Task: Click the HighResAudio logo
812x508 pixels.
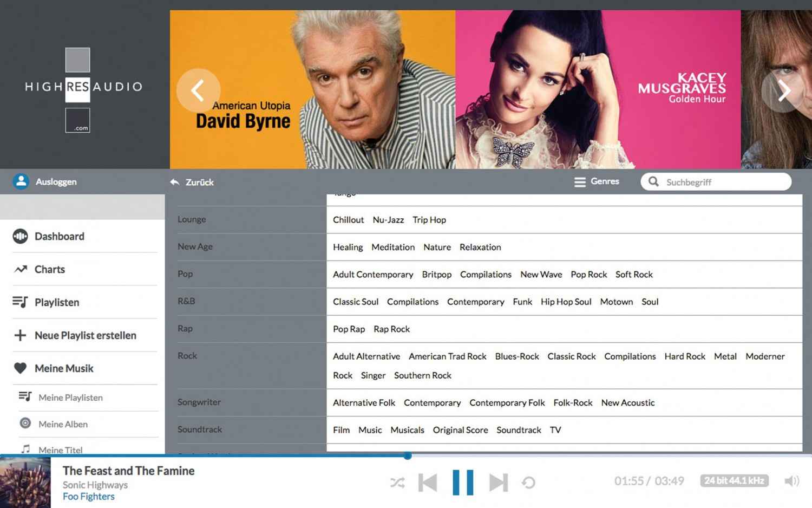Action: (x=83, y=89)
